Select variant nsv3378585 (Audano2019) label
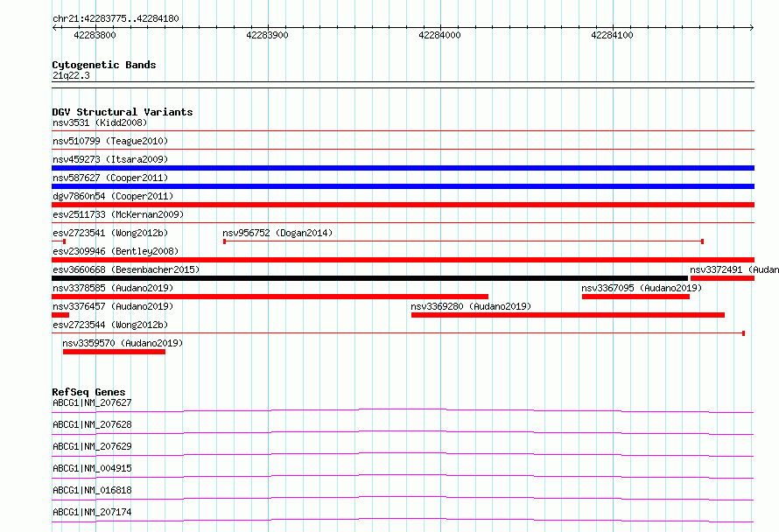This screenshot has width=779, height=532. coord(113,288)
